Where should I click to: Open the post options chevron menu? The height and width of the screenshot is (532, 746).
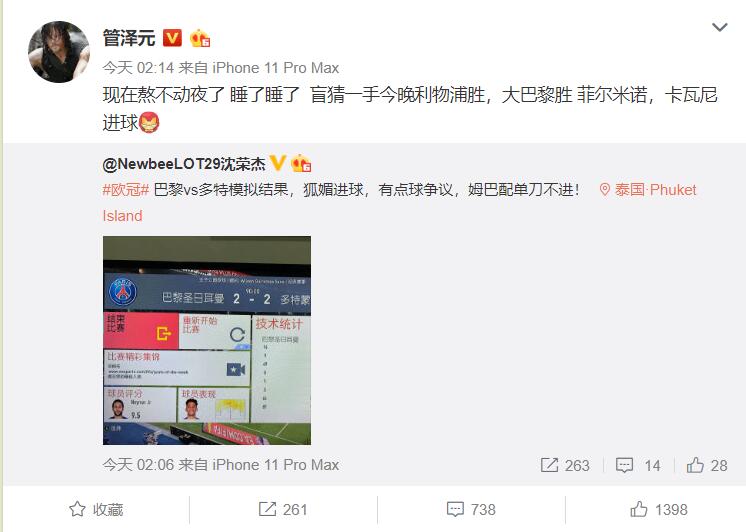click(x=719, y=27)
